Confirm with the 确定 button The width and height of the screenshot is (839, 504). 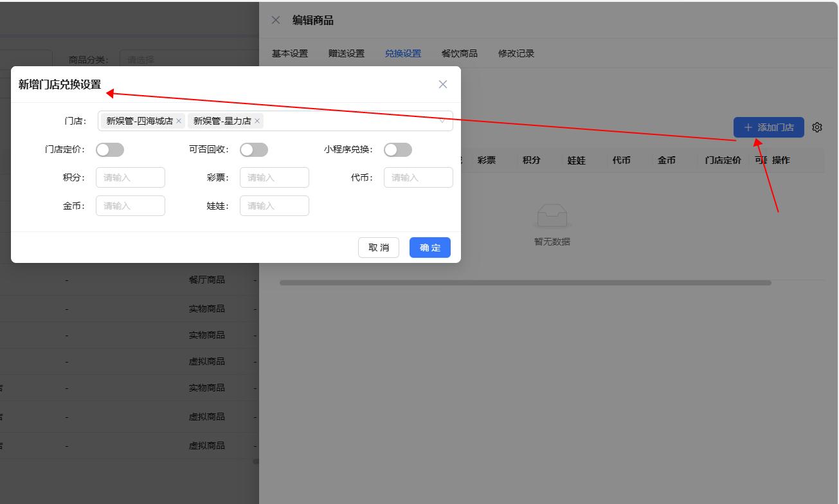coord(430,248)
